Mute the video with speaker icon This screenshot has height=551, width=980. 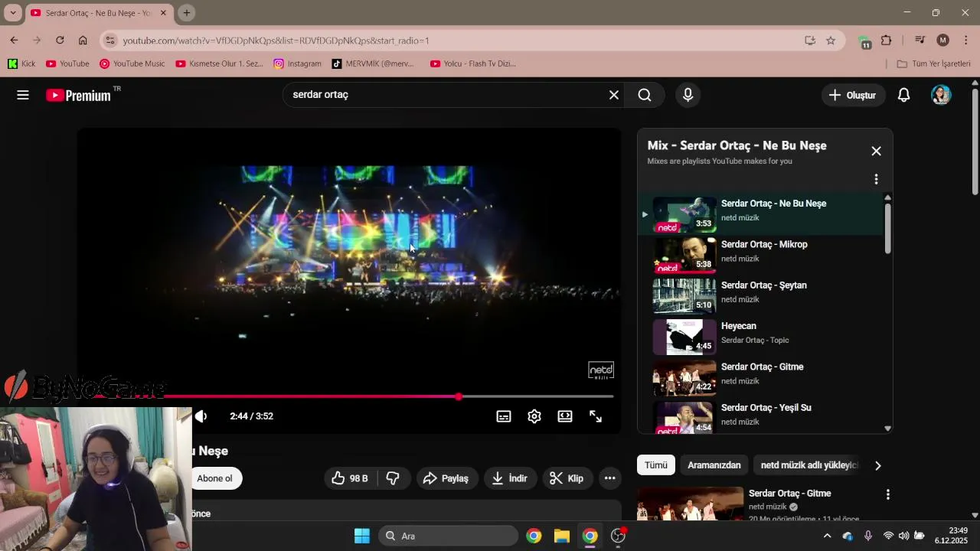click(x=201, y=416)
